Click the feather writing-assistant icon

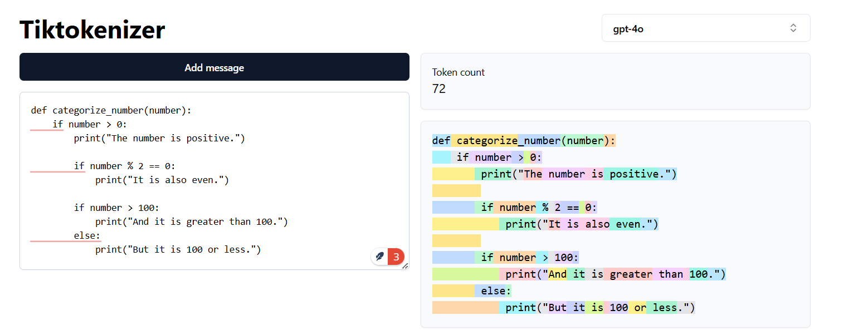[380, 257]
